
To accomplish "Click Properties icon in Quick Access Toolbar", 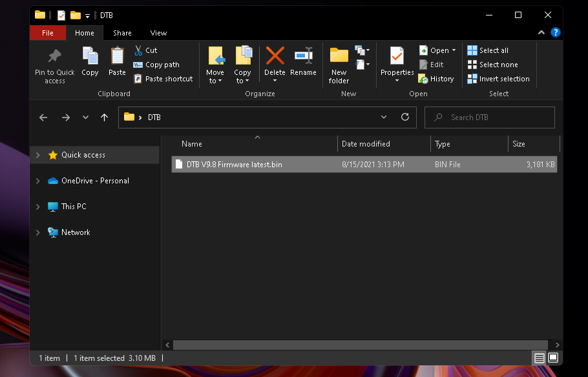I will click(61, 15).
